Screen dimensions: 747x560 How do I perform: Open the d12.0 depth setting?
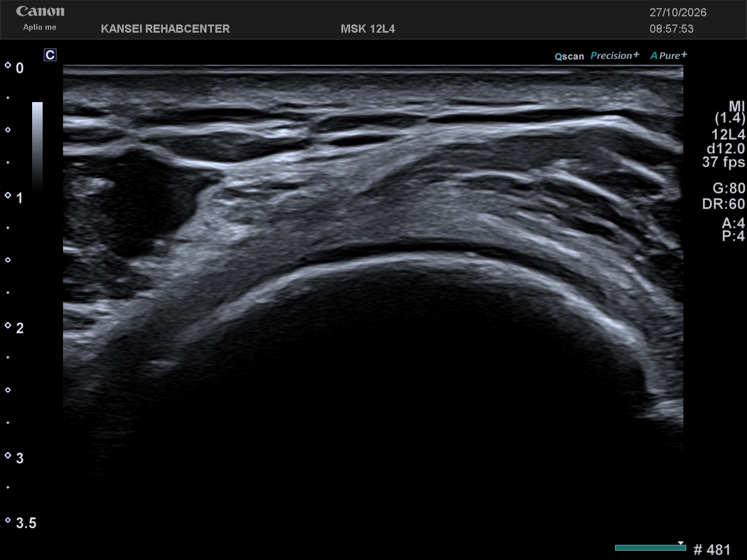pyautogui.click(x=725, y=148)
